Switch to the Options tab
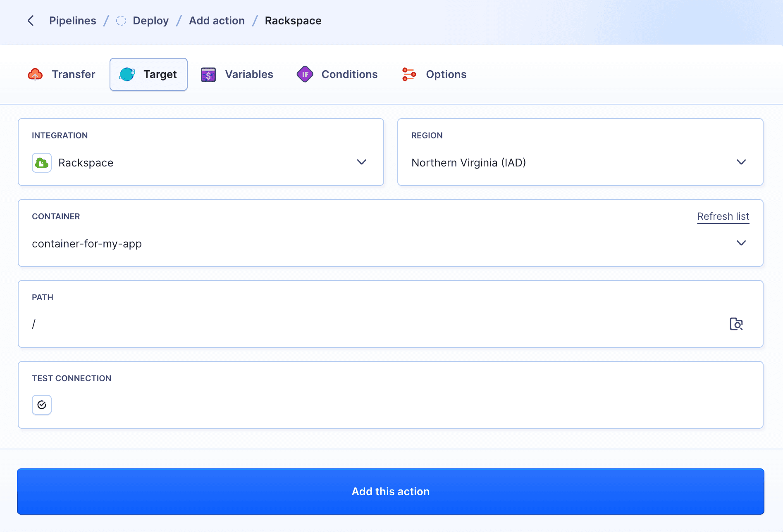This screenshot has height=532, width=783. 446,74
